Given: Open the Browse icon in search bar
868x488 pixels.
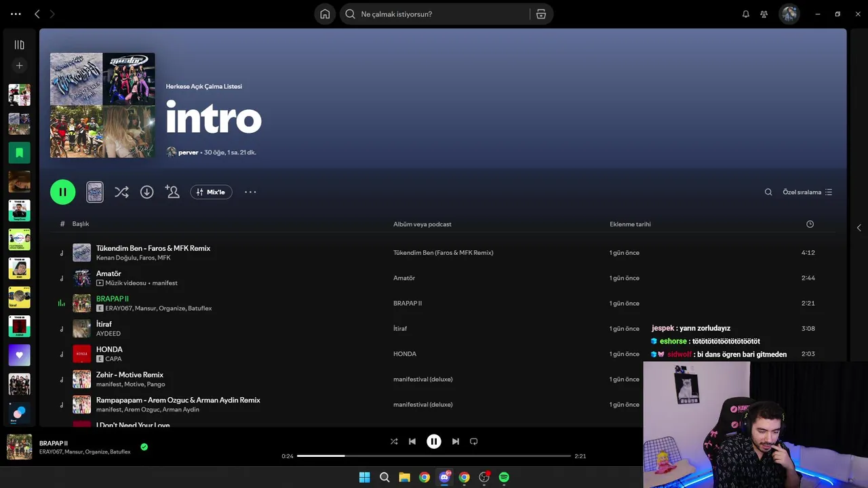Looking at the screenshot, I should pos(541,14).
